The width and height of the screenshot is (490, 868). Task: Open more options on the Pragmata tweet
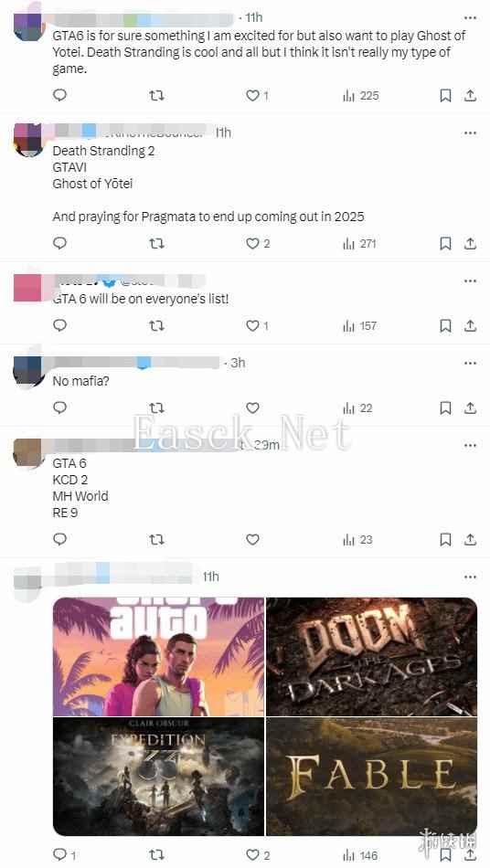point(470,132)
